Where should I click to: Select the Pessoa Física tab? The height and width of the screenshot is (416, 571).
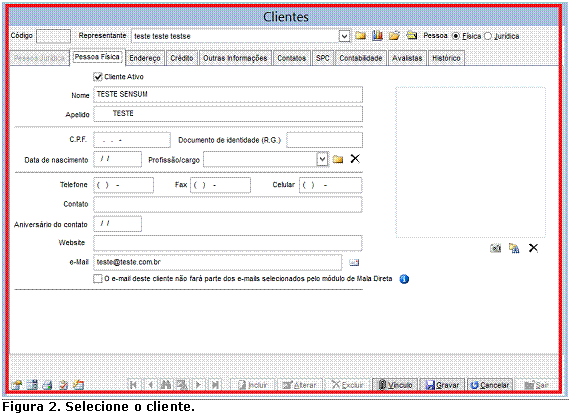(x=97, y=57)
